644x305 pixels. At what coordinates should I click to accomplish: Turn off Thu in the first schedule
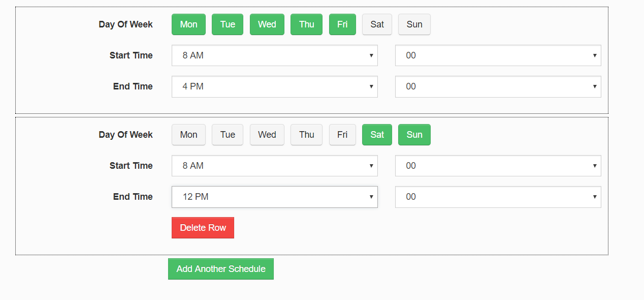tap(306, 24)
